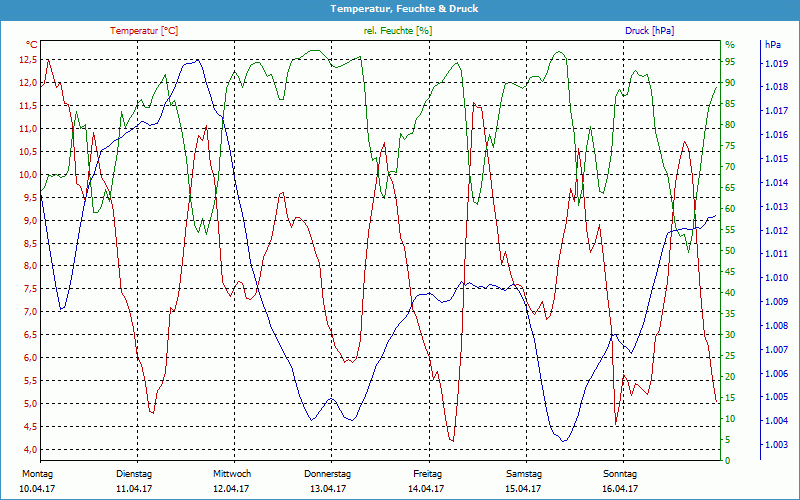Screen dimensions: 800x500
Task: Click the '1.003' pressure axis value
Action: pyautogui.click(x=776, y=445)
